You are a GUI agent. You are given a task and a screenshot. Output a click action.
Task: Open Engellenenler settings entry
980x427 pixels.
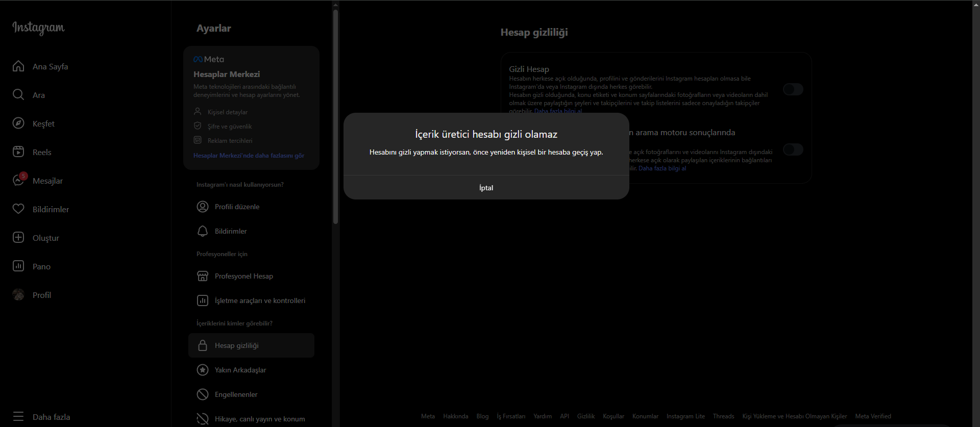251,394
